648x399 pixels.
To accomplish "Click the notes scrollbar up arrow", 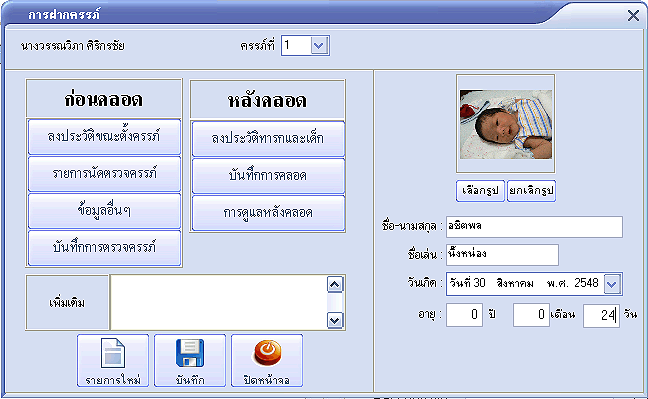I will [x=335, y=285].
